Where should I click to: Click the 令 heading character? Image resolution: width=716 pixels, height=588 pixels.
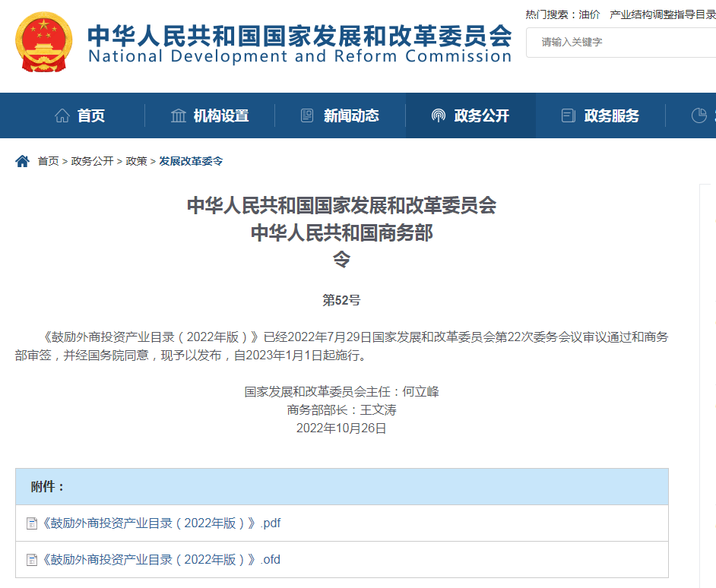pyautogui.click(x=341, y=259)
